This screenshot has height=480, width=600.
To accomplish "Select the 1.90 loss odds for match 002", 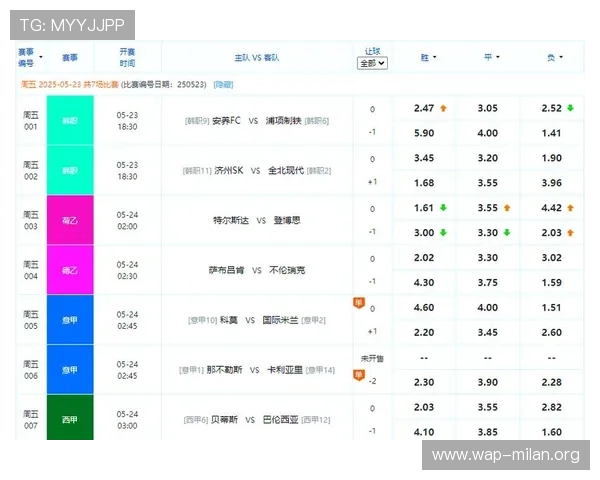I will pos(551,158).
